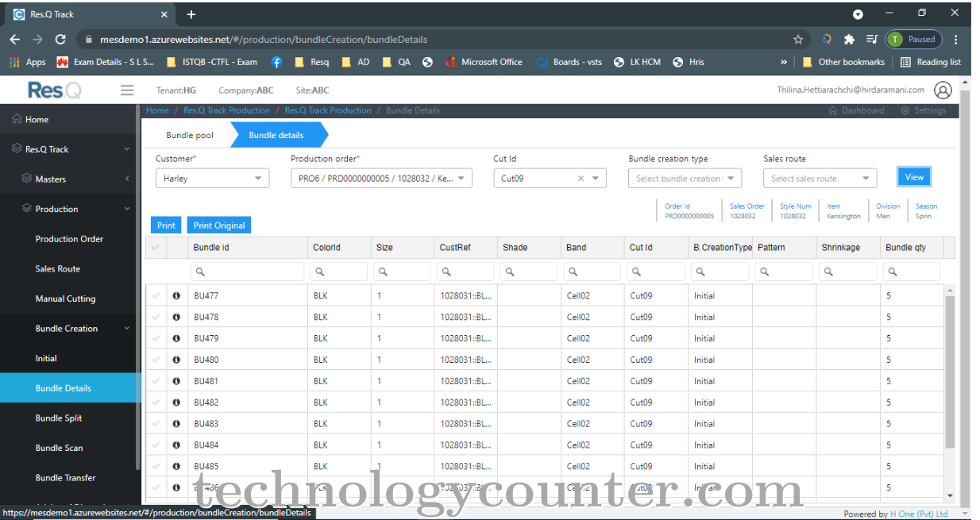Close the Res.Q Track browser tab

click(x=164, y=14)
